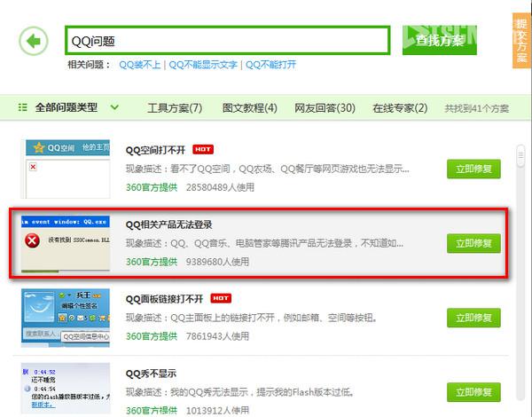
Task: Open the QQ装不上 related question link
Action: tap(140, 65)
